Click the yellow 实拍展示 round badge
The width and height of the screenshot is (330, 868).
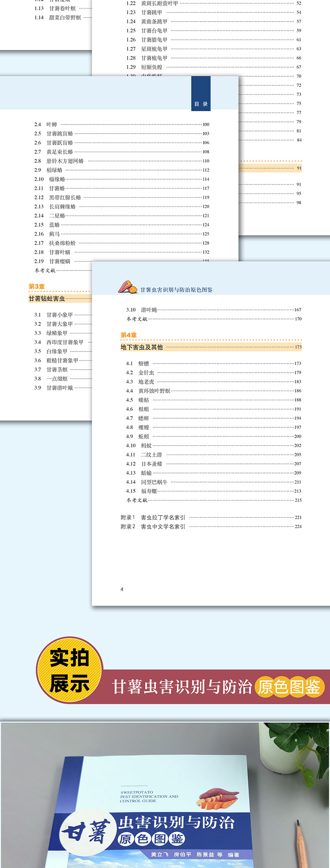pos(69,671)
